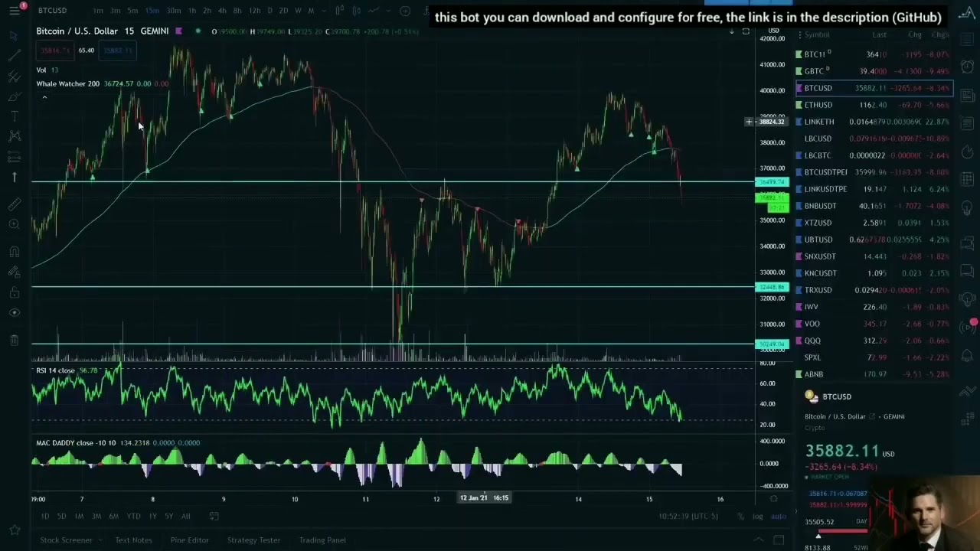Select the 1h interval
The height and width of the screenshot is (551, 980).
[192, 11]
